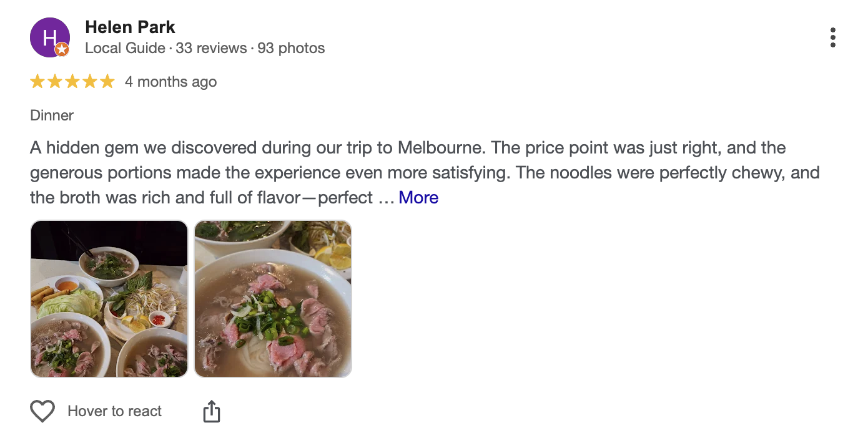Click the "Hover to react" label
The image size is (868, 443).
pos(114,411)
